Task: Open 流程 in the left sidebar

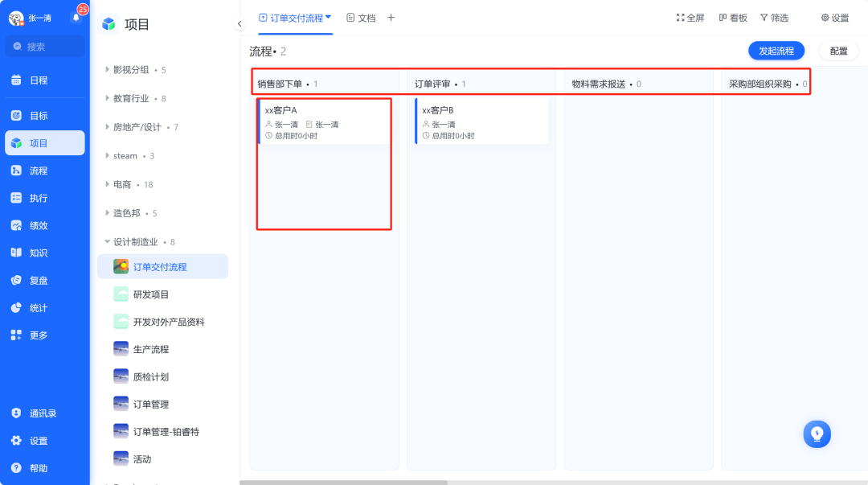Action: [45, 171]
